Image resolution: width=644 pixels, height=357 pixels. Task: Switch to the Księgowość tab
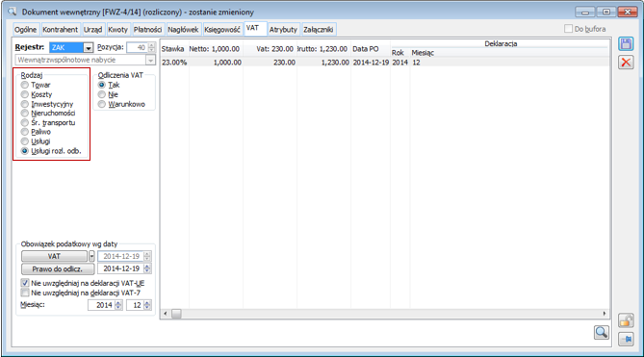(222, 30)
